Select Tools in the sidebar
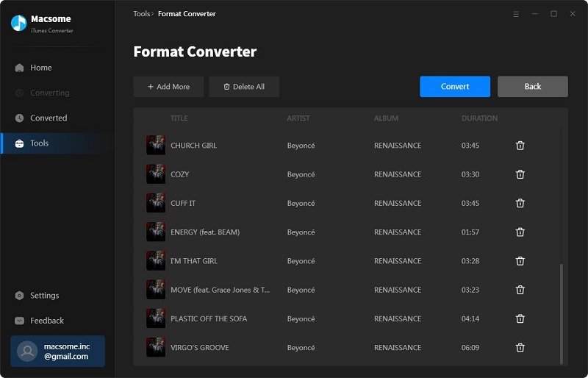Viewport: 588px width, 378px height. [56, 143]
